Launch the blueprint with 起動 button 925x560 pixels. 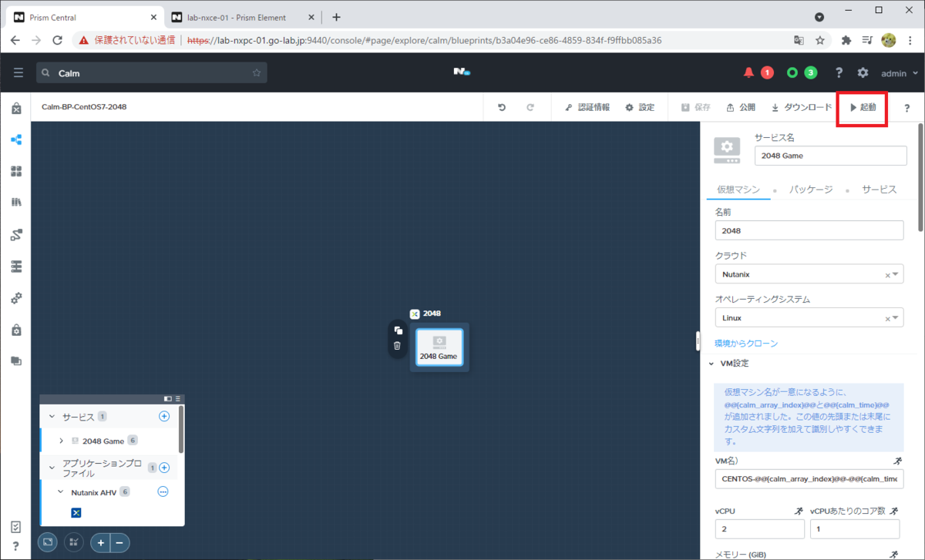[863, 108]
